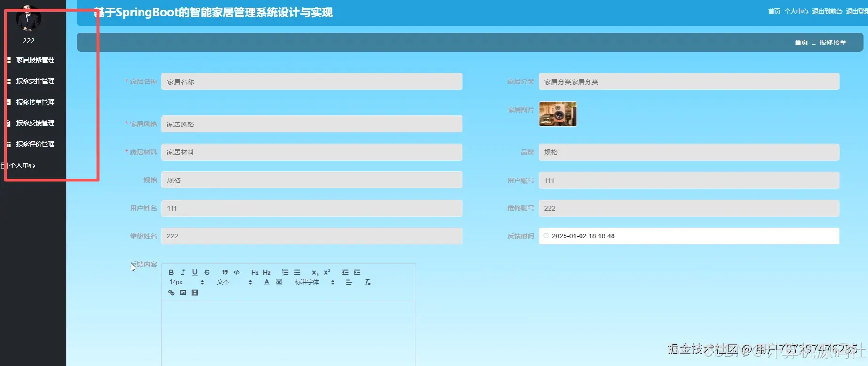Open 报修安排管理 in the sidebar
The height and width of the screenshot is (366, 868).
[x=35, y=81]
